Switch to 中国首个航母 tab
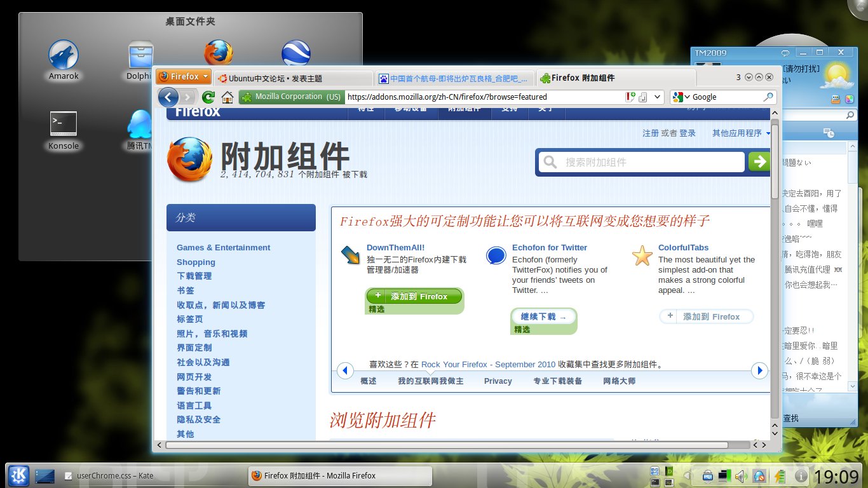Screen dimensions: 868x488 pyautogui.click(x=455, y=78)
